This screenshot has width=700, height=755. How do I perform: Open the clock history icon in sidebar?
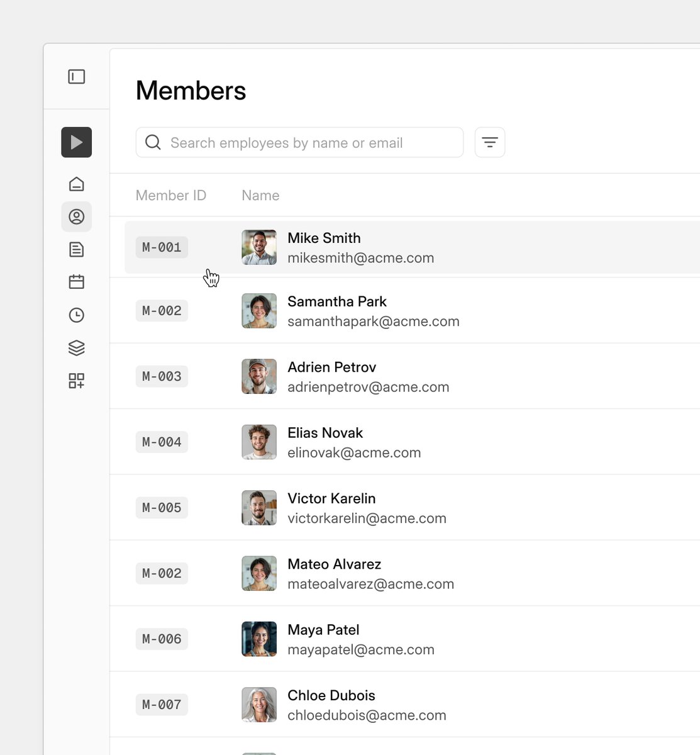76,315
